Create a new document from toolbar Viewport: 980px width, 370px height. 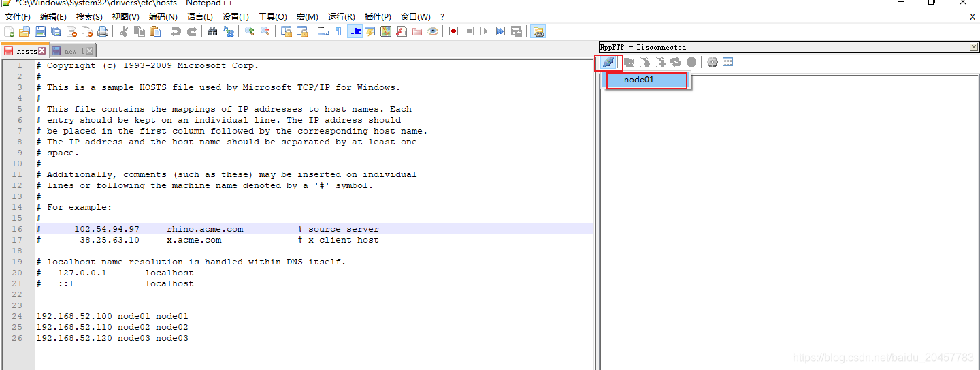(9, 31)
